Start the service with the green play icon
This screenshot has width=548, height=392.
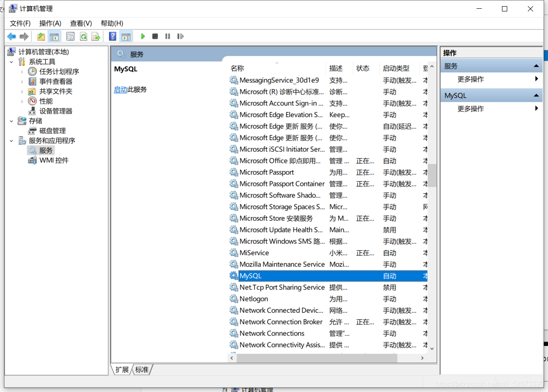click(x=143, y=36)
